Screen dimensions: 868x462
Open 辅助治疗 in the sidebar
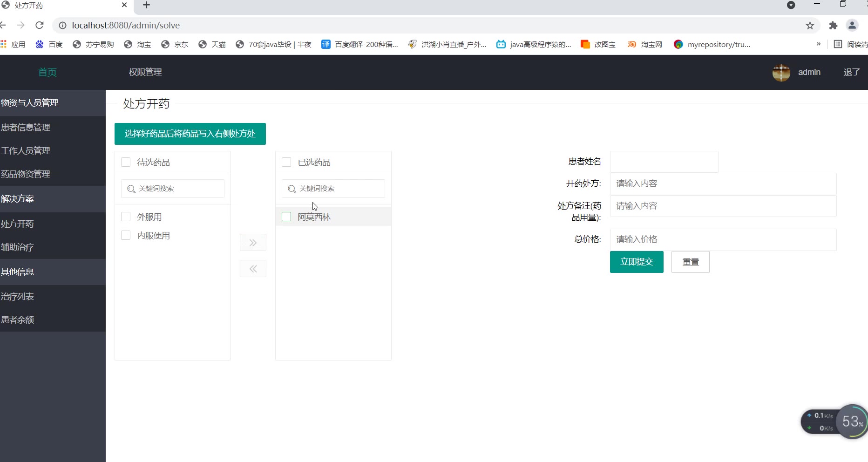[53, 247]
